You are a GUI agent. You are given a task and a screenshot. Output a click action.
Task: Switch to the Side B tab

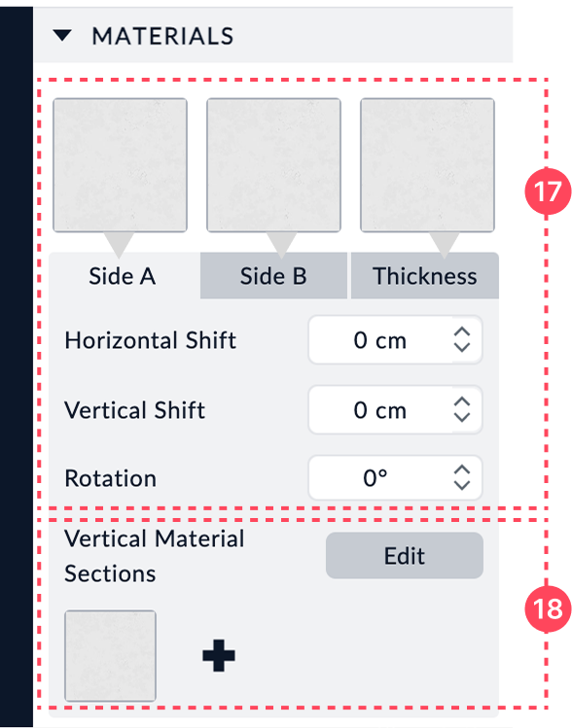[x=273, y=276]
